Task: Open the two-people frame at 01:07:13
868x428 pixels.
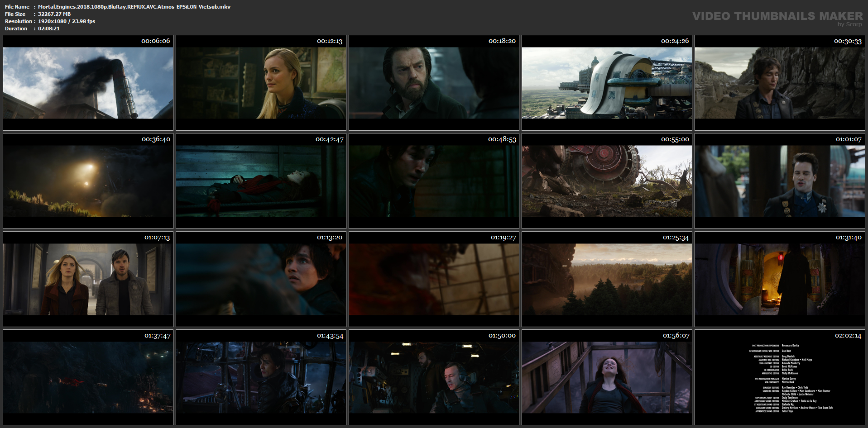Action: pos(88,279)
